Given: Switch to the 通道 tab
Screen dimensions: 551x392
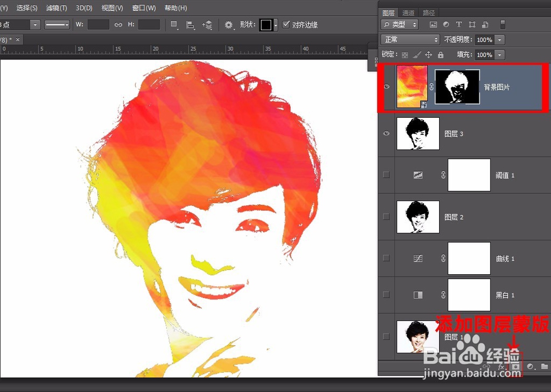Looking at the screenshot, I should click(x=408, y=13).
